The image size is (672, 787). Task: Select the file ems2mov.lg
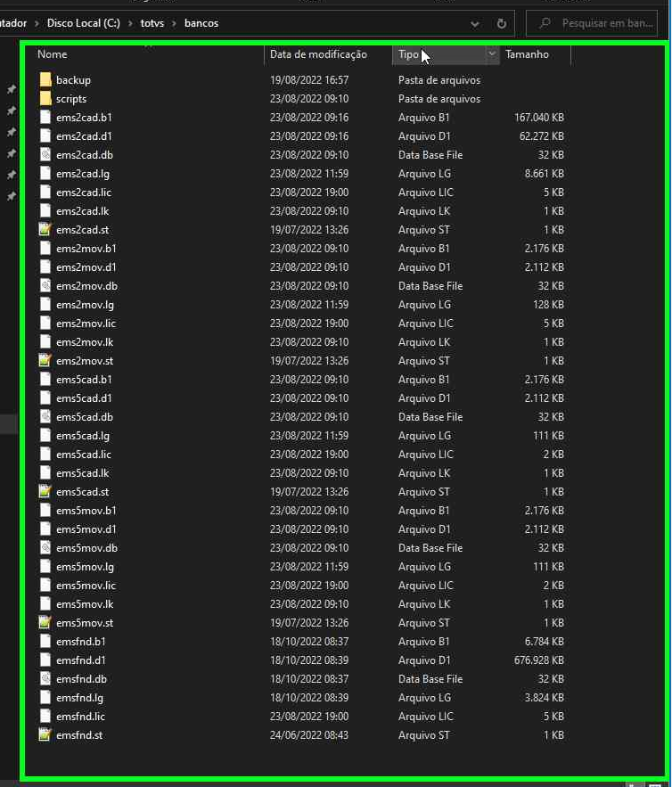point(85,305)
